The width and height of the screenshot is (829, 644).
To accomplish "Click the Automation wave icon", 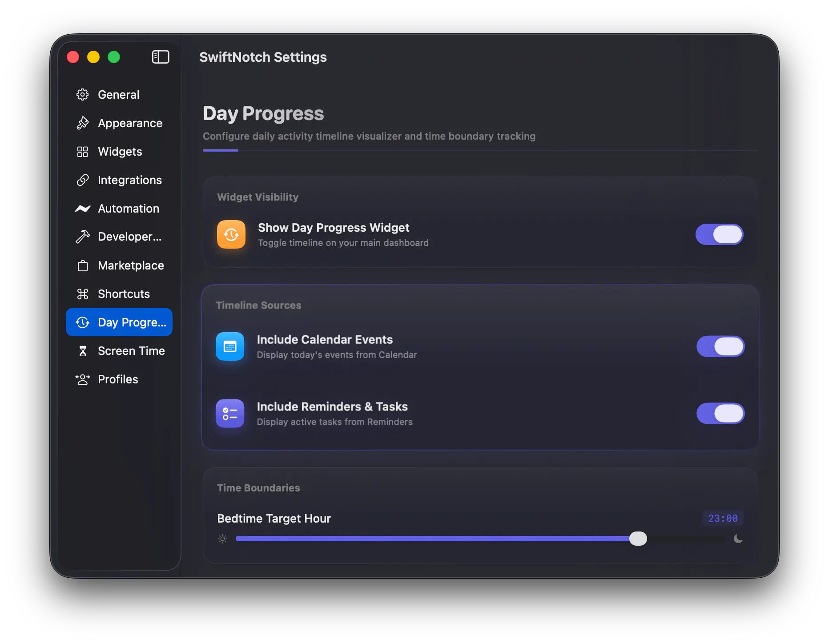I will tap(83, 208).
